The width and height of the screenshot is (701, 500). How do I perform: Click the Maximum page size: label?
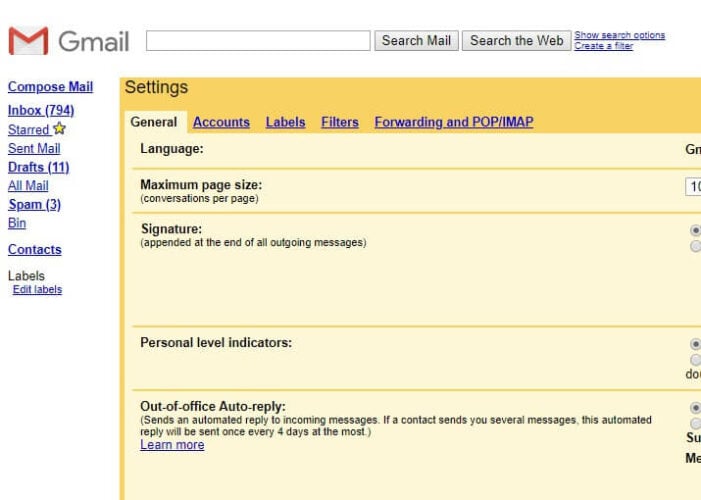coord(201,185)
